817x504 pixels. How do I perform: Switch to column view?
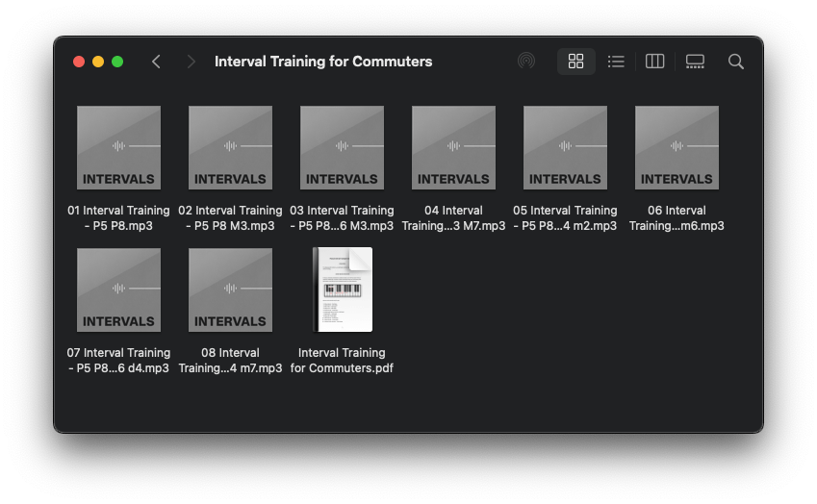(x=655, y=62)
